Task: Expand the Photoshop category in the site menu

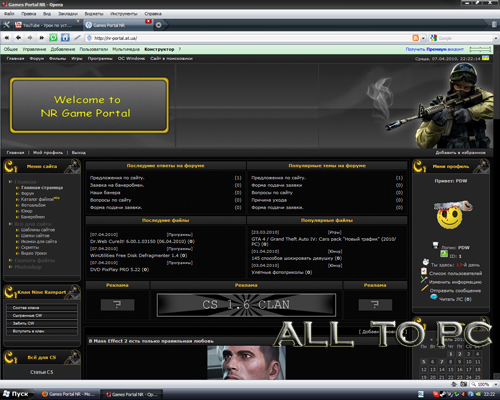Action: 28,267
